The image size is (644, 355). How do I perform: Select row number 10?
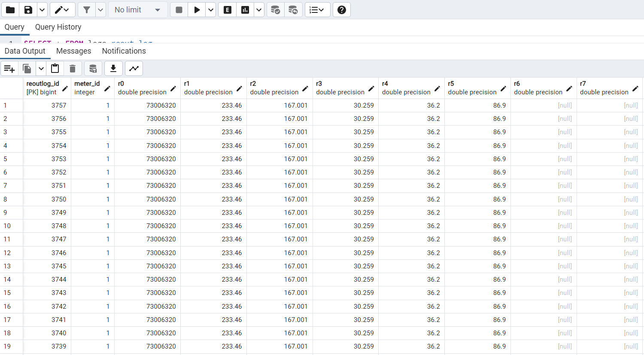(11, 226)
